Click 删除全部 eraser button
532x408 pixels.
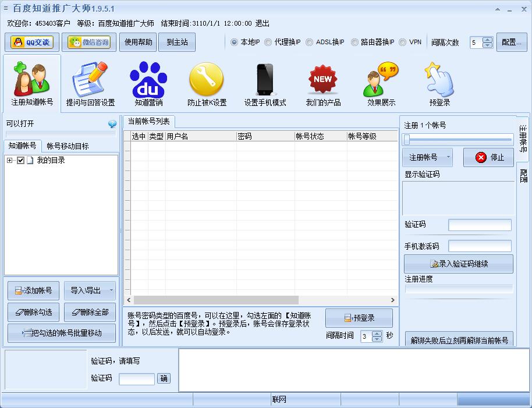[x=90, y=312]
